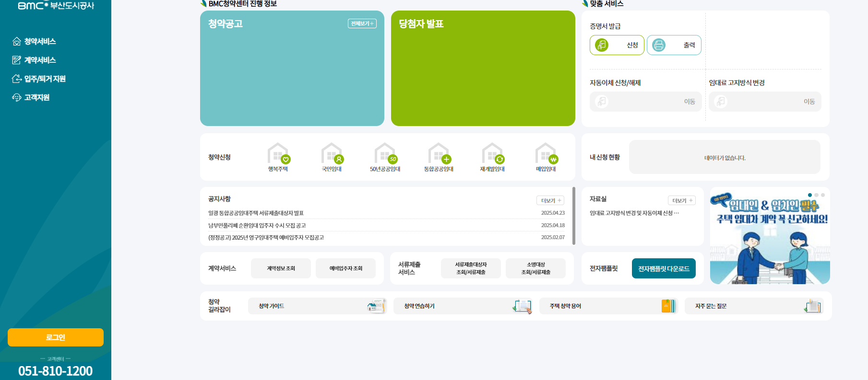Select the 행복주택 house icon
The width and height of the screenshot is (868, 380).
click(279, 154)
